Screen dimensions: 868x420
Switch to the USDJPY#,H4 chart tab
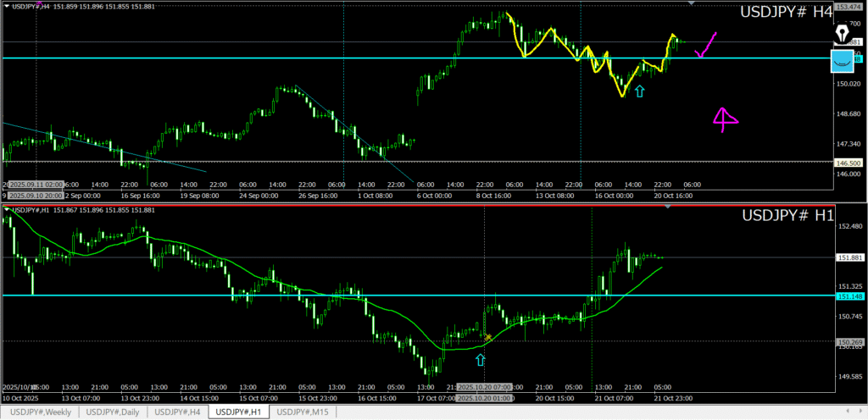(177, 412)
